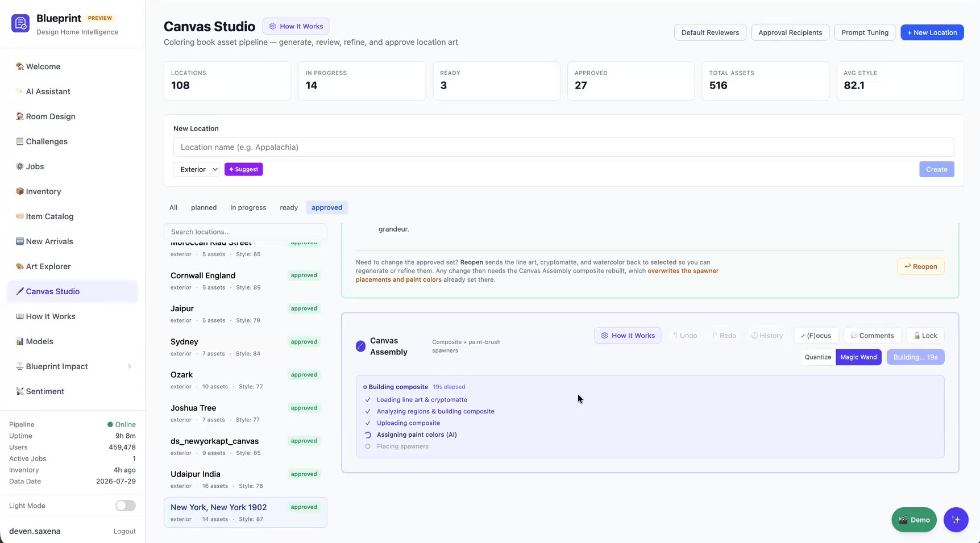Click the green Demo button
The height and width of the screenshot is (543, 980).
[913, 520]
